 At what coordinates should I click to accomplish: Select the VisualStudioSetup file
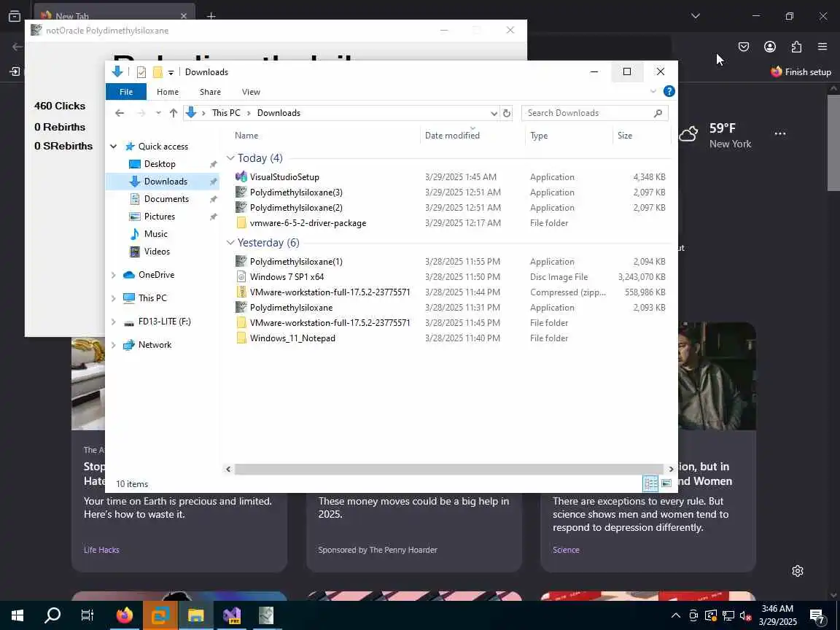click(284, 176)
